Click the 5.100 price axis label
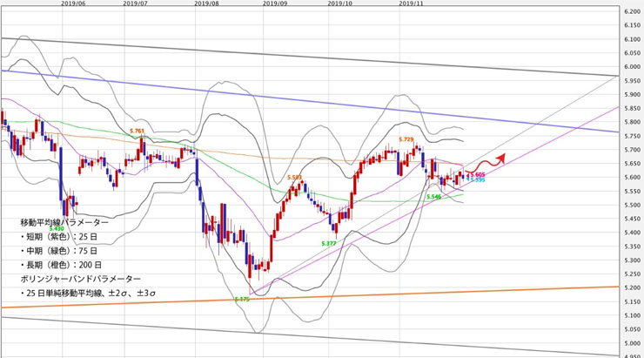This screenshot has width=644, height=358. click(632, 315)
